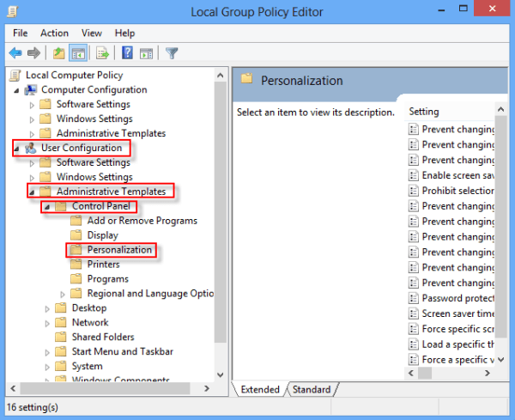515x420 pixels.
Task: Click the tree pane vertical scrollbar thumb
Action: [220, 212]
